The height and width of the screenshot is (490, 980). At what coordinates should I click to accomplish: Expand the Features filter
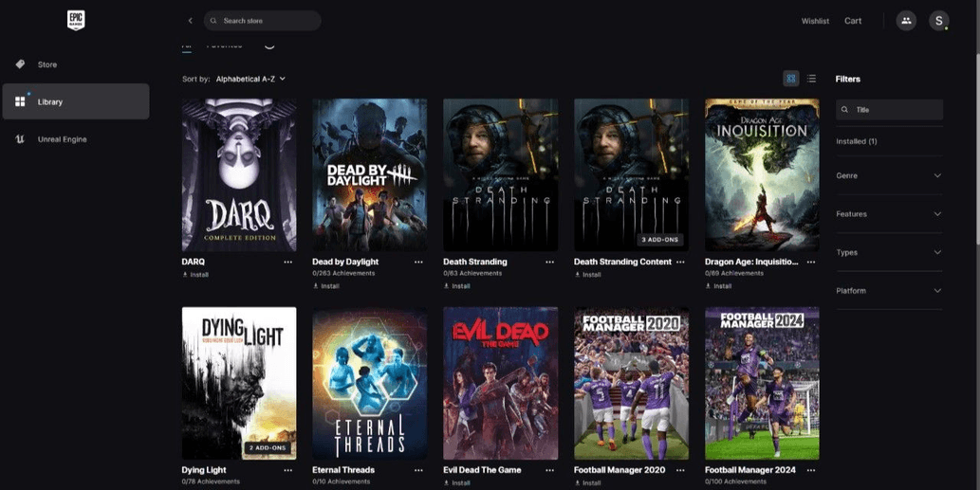point(888,214)
